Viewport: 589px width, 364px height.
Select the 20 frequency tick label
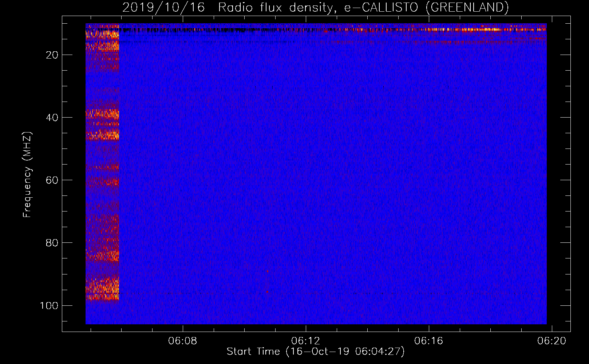[x=52, y=55]
